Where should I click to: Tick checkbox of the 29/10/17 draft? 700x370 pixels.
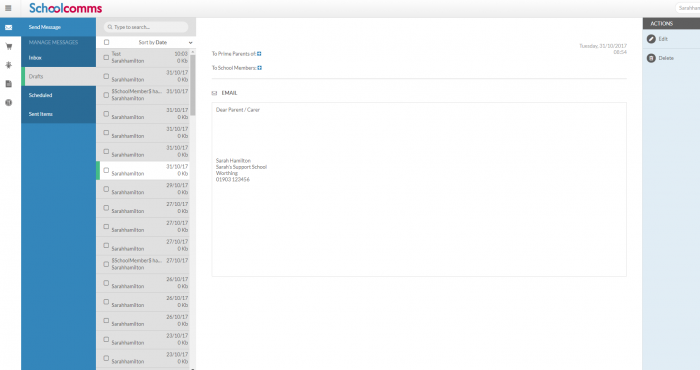click(106, 189)
